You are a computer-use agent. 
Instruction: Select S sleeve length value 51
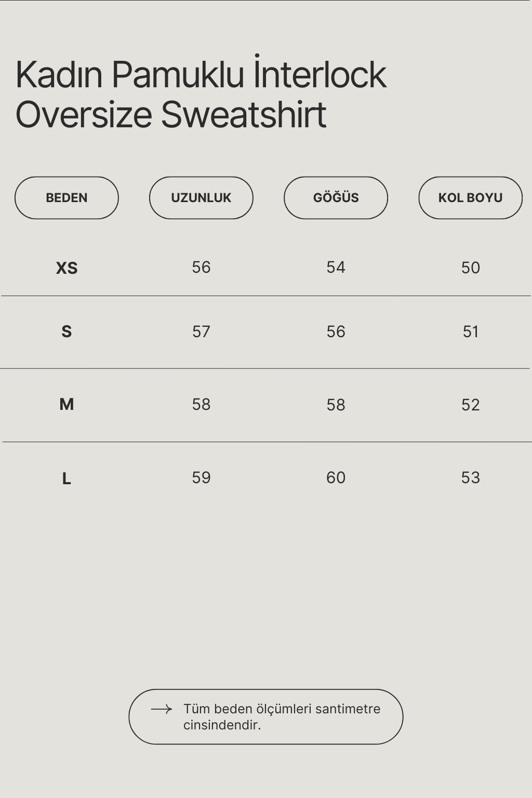coord(470,332)
